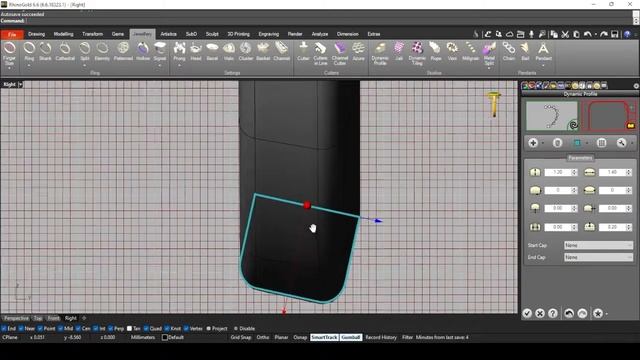Expand the arrow beside the star button

[x=607, y=313]
